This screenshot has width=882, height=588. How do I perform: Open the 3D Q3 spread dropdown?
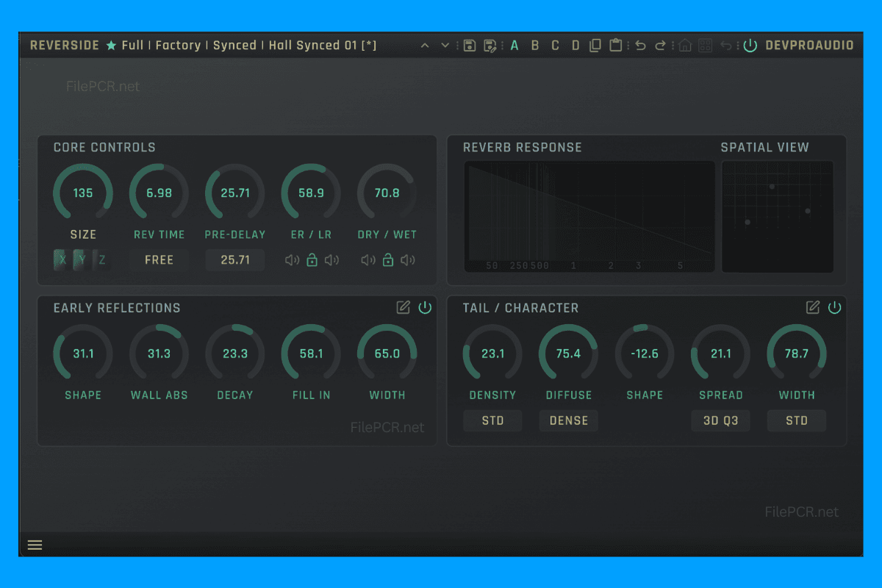[x=720, y=420]
